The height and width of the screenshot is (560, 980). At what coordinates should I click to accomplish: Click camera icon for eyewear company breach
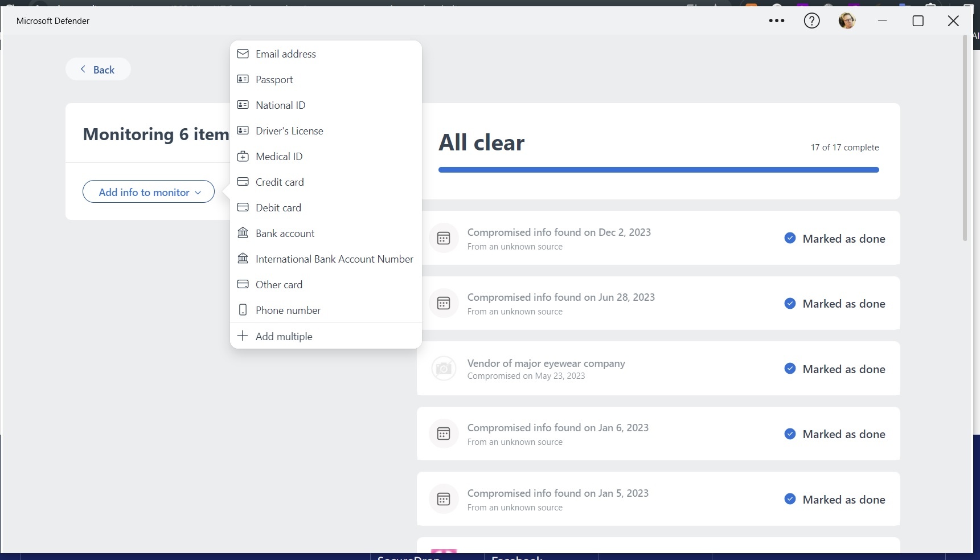point(444,369)
